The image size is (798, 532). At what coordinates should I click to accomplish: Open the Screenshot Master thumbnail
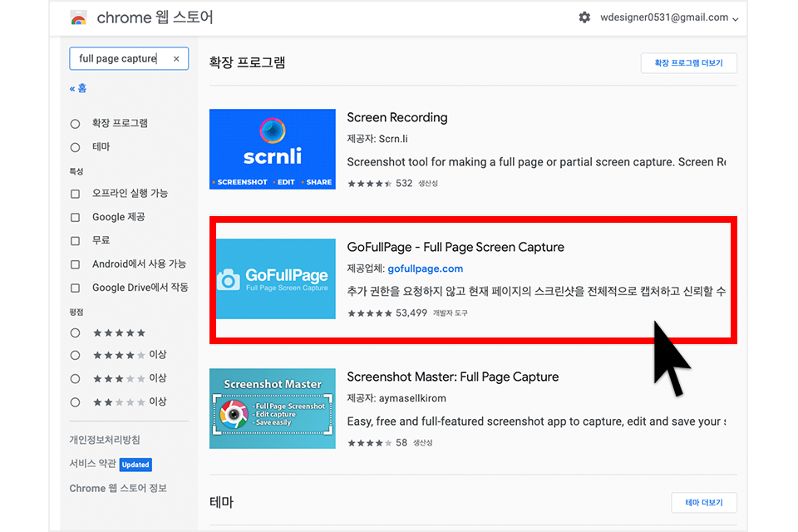(273, 409)
